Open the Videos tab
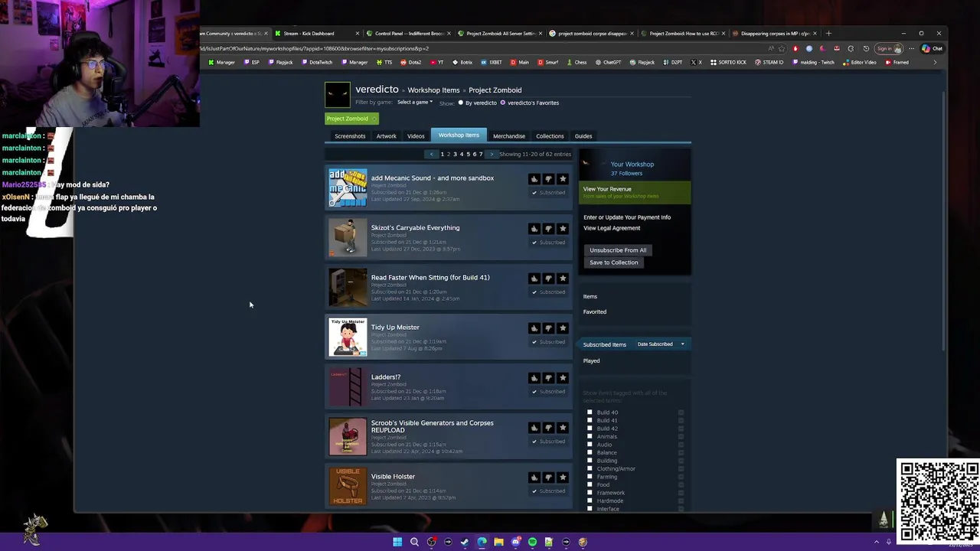980x551 pixels. (x=416, y=136)
